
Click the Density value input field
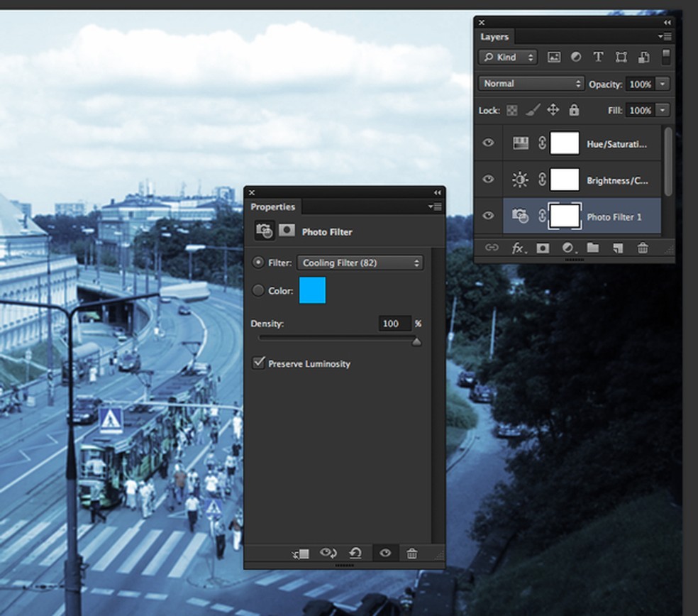tap(394, 324)
